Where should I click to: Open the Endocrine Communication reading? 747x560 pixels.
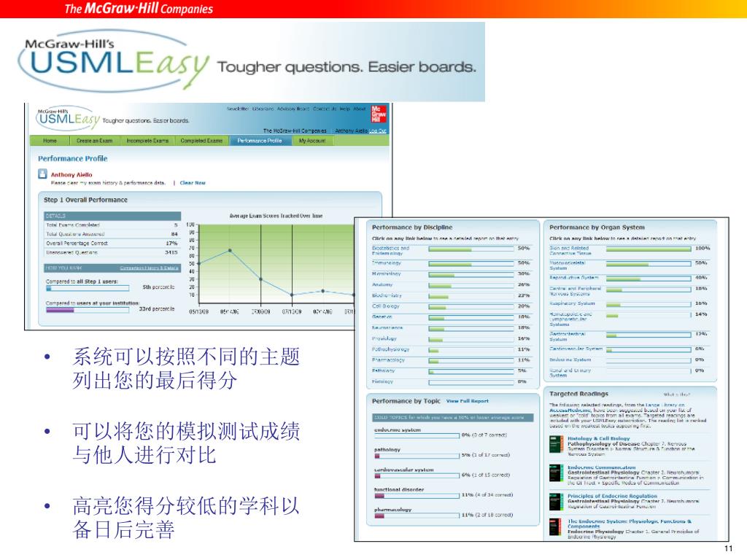tap(601, 467)
